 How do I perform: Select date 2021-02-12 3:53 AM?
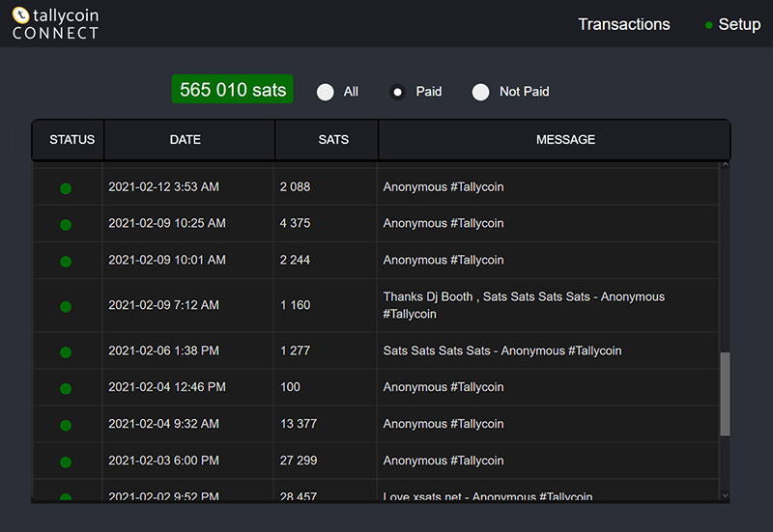163,187
